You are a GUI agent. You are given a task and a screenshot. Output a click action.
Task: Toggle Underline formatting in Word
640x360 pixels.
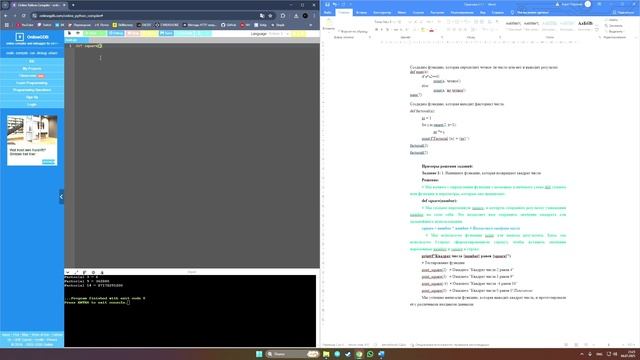pyautogui.click(x=387, y=30)
